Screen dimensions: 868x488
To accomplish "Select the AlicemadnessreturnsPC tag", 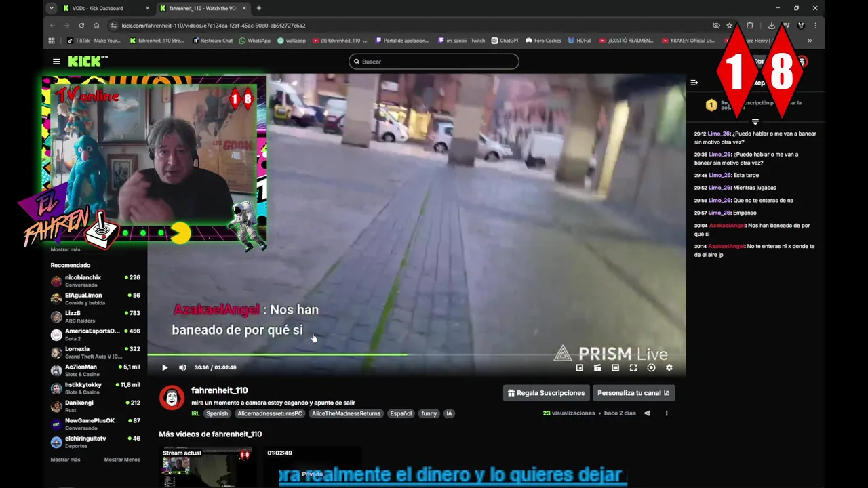I will pos(270,413).
